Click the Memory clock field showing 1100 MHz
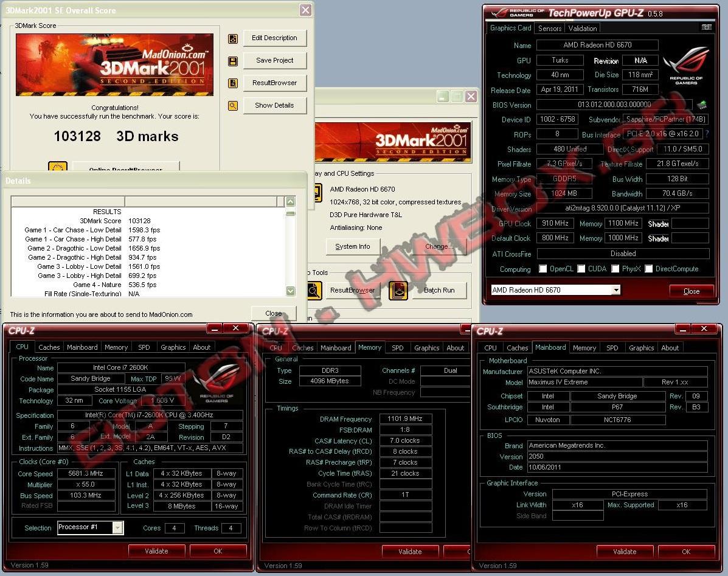 (623, 223)
